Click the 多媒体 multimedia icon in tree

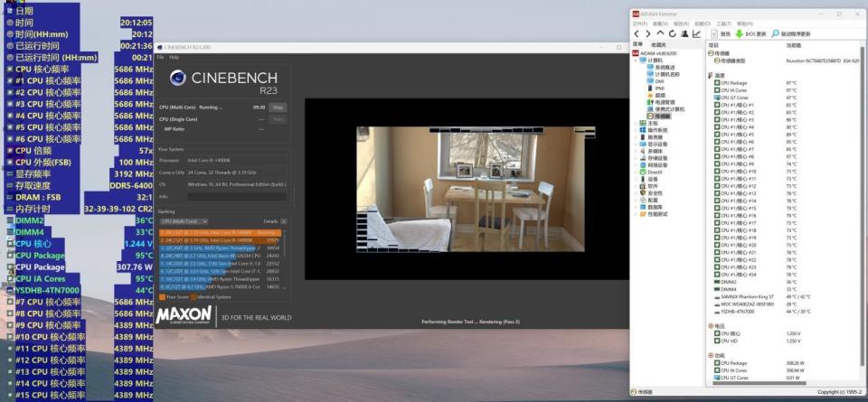[642, 151]
